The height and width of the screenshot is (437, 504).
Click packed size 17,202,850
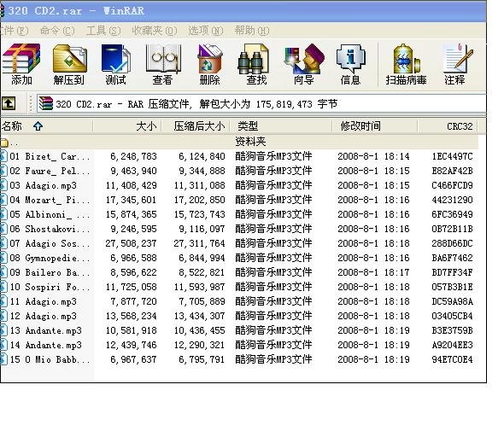pos(199,200)
